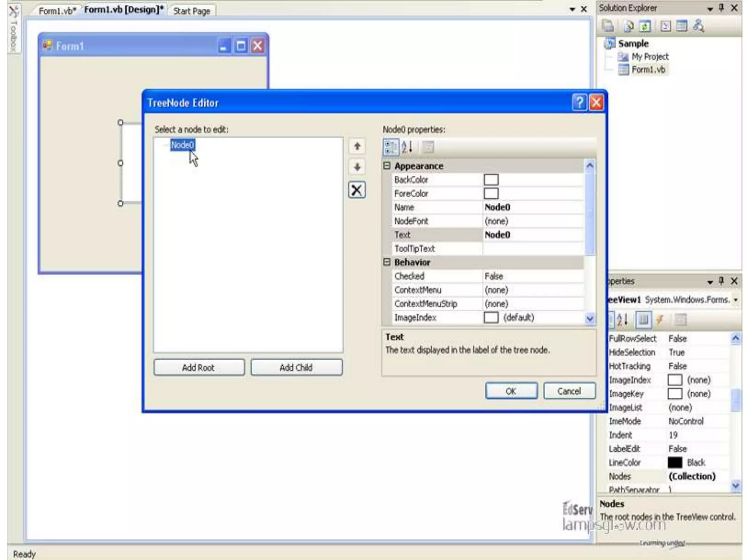747x560 pixels.
Task: Switch to Form1.vb [Design] tab
Action: tap(124, 10)
